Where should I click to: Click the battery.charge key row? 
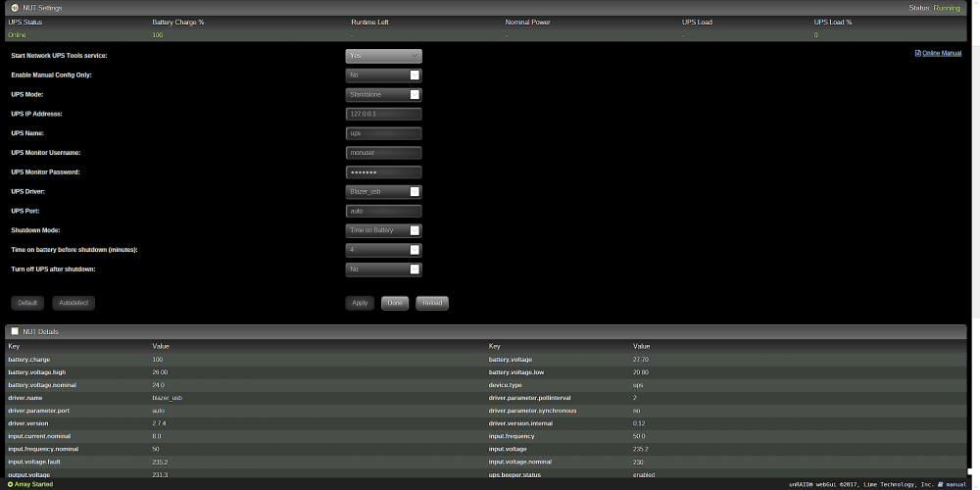[28, 360]
